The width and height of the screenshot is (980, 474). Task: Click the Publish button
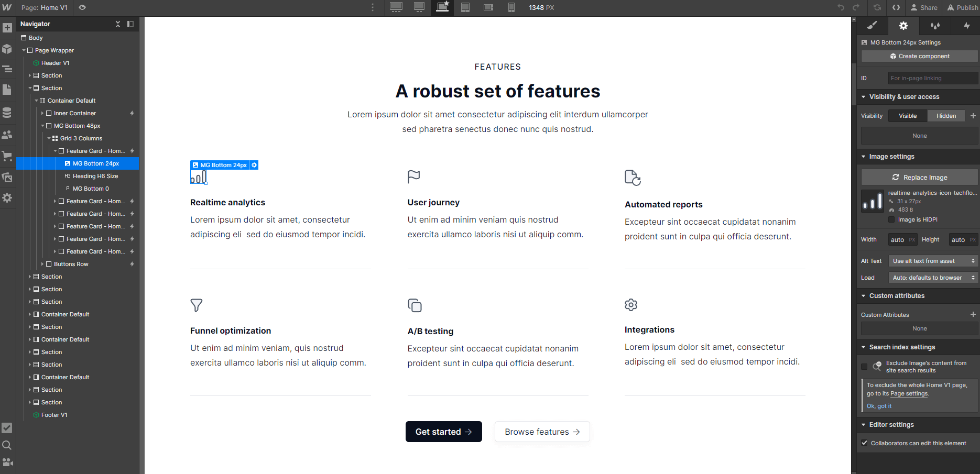pyautogui.click(x=962, y=7)
